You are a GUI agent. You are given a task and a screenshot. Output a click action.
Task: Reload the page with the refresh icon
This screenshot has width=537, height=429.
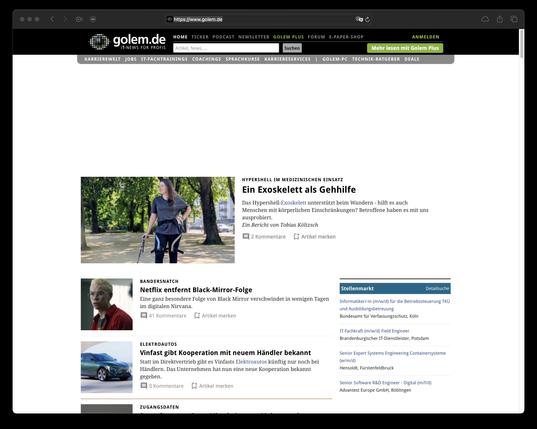(x=367, y=20)
